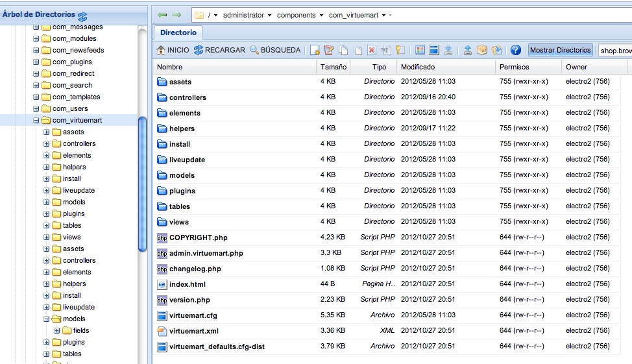Click the archive box toolbar icon

tap(481, 50)
